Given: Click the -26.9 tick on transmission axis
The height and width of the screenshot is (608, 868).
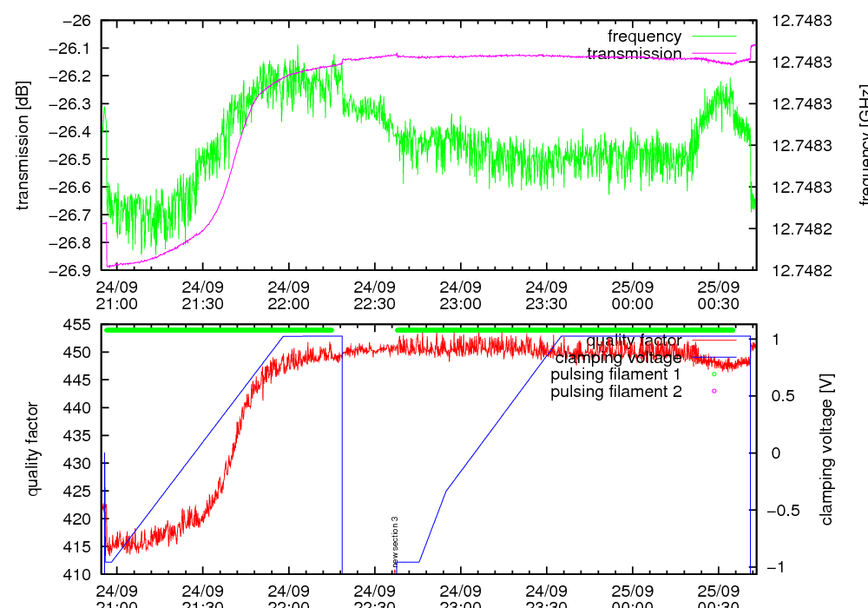Looking at the screenshot, I should click(x=76, y=270).
